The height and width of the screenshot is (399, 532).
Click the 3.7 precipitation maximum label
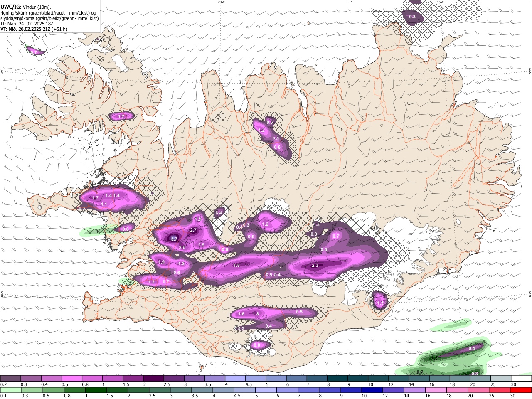[x=174, y=239]
